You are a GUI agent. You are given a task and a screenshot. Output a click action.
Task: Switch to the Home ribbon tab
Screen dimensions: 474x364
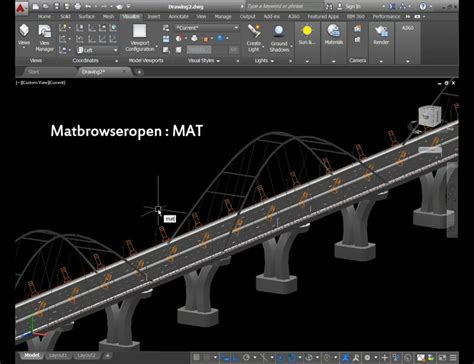click(44, 16)
